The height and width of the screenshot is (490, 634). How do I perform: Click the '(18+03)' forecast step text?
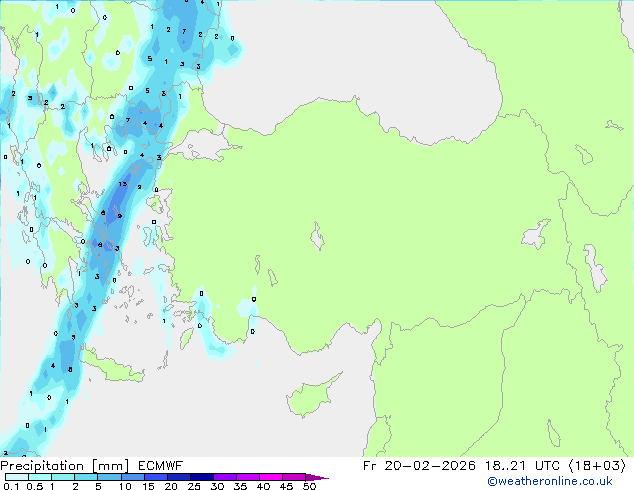(x=598, y=466)
